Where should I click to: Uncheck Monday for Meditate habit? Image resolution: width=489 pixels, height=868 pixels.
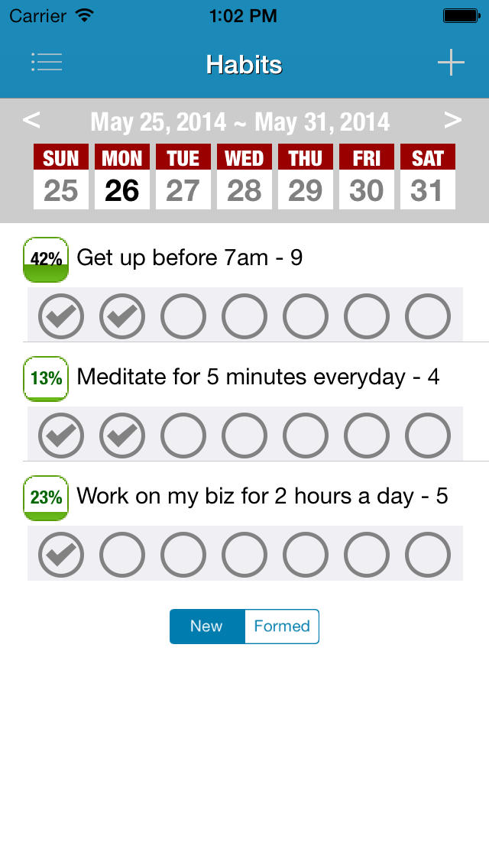click(x=122, y=436)
